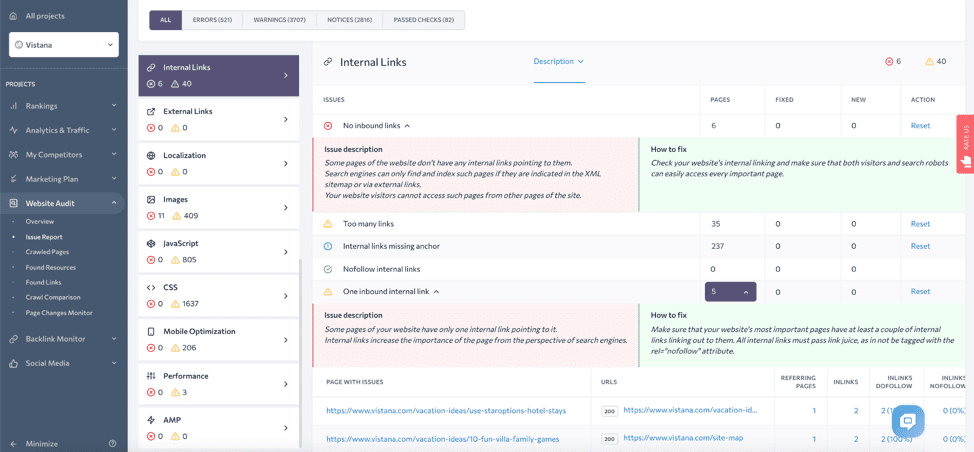Viewport: 974px width, 452px height.
Task: Click the JavaScript cube icon
Action: click(x=150, y=244)
